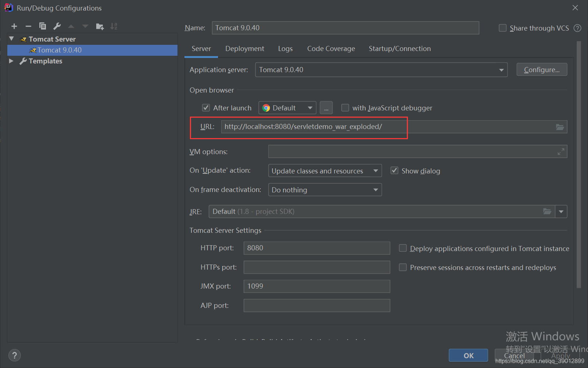Switch to the Server tab
This screenshot has height=368, width=588.
point(201,49)
